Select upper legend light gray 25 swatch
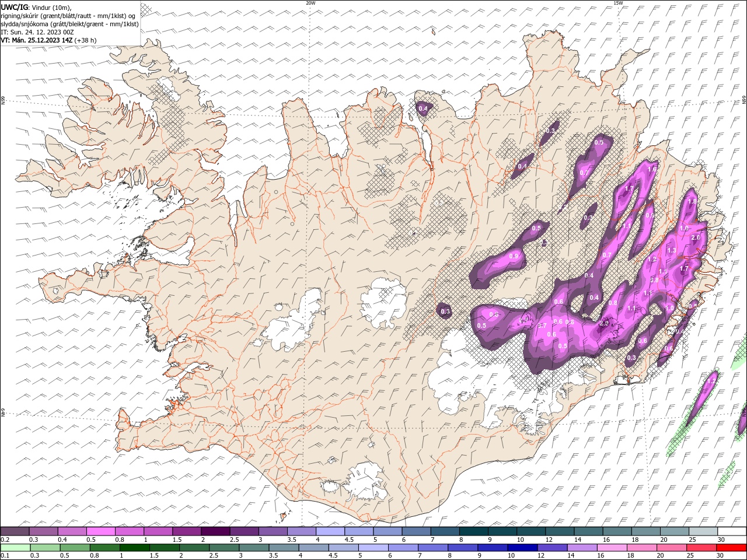The width and height of the screenshot is (747, 560). pos(703,531)
